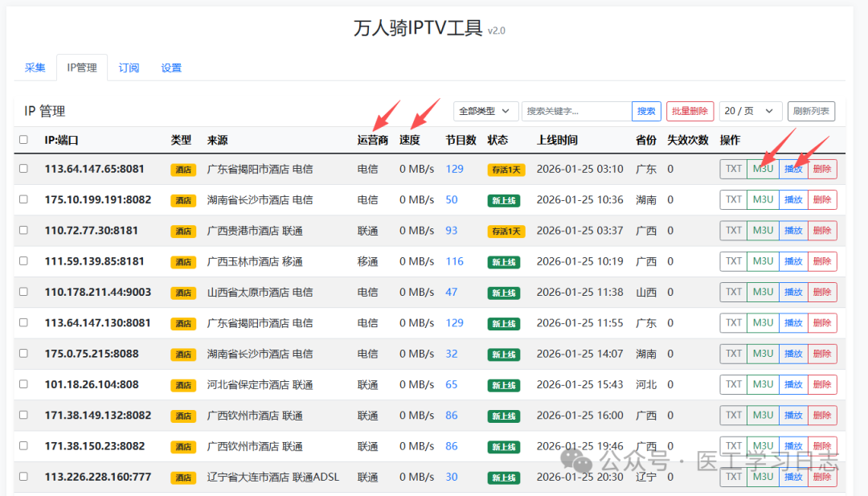
Task: Click 删除 for IP 113.226.228.160:777
Action: coord(822,476)
